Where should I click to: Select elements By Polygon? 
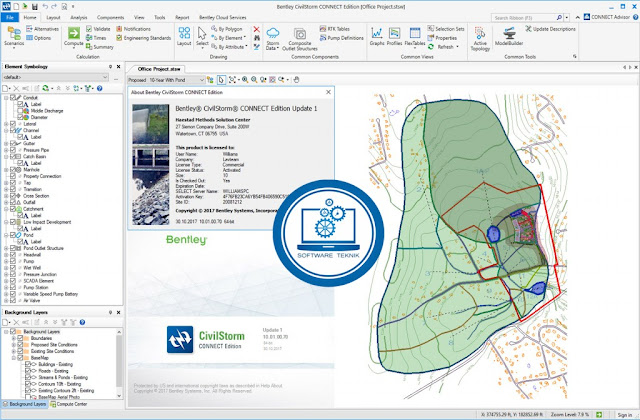[x=227, y=29]
